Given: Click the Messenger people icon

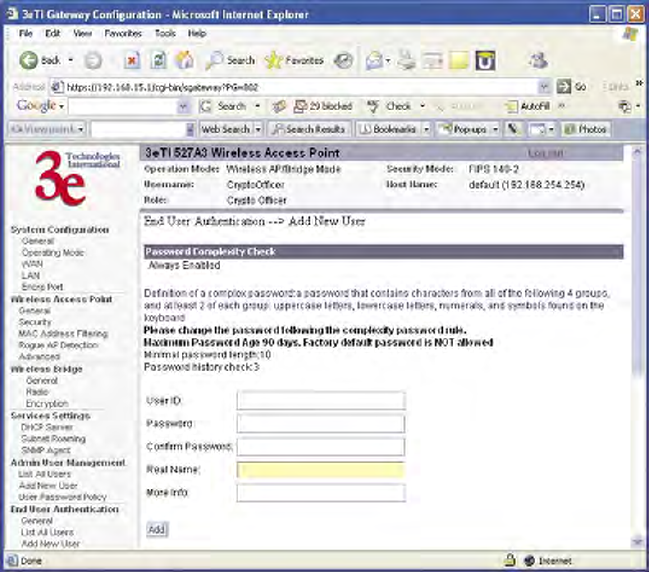Looking at the screenshot, I should pyautogui.click(x=538, y=60).
